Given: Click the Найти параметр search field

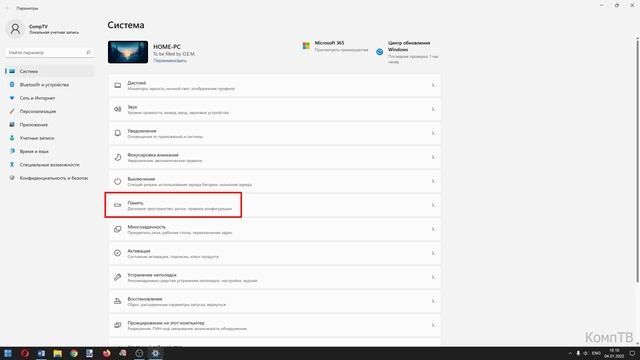Looking at the screenshot, I should pos(49,53).
